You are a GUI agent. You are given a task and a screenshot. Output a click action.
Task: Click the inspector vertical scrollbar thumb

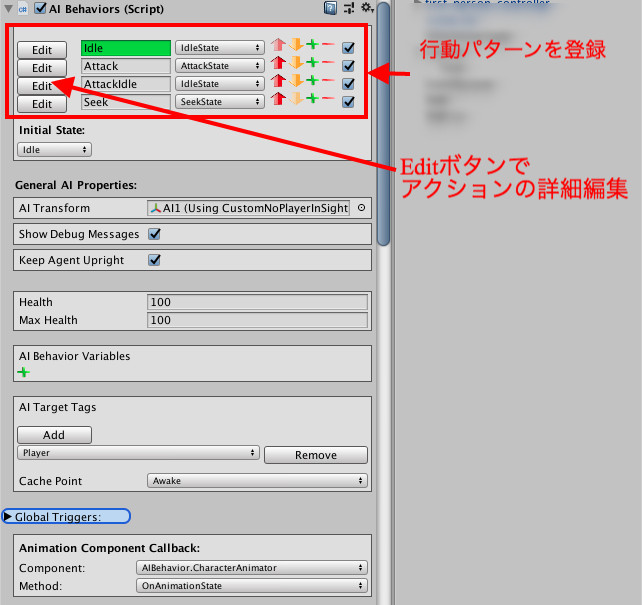coord(383,123)
